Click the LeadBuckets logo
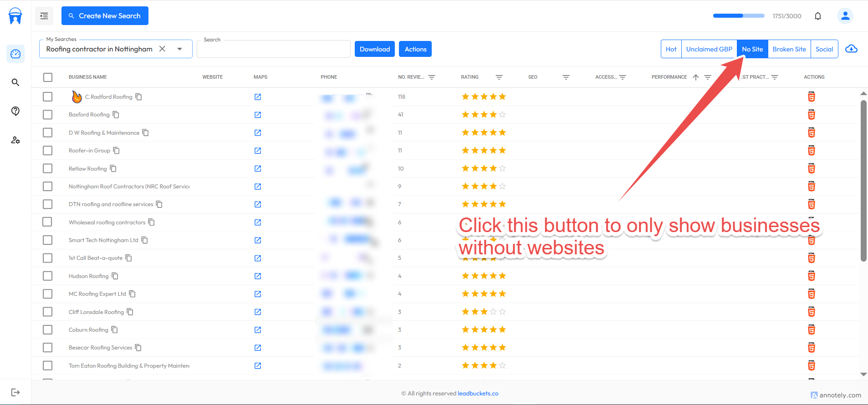 pos(15,16)
